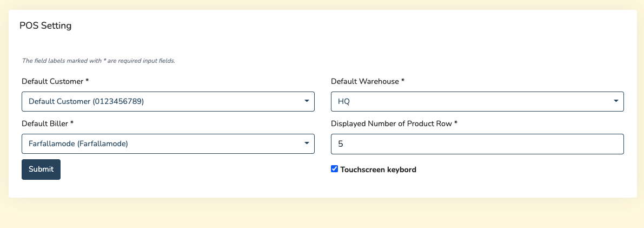The width and height of the screenshot is (644, 228).
Task: Click the Touchscreen keybord label text
Action: [x=378, y=170]
